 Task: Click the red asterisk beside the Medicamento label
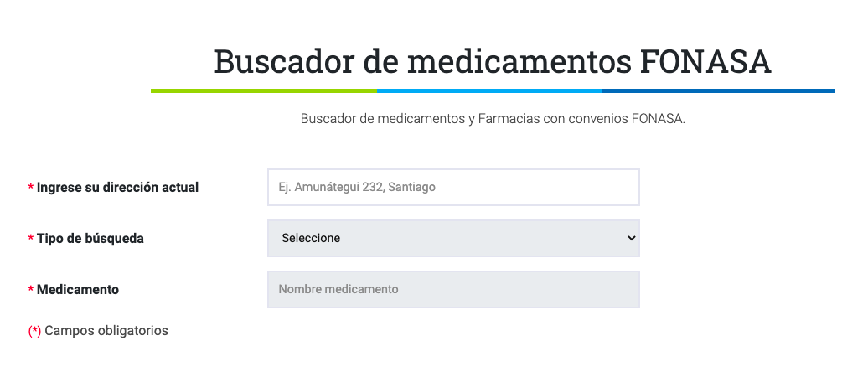(x=31, y=290)
